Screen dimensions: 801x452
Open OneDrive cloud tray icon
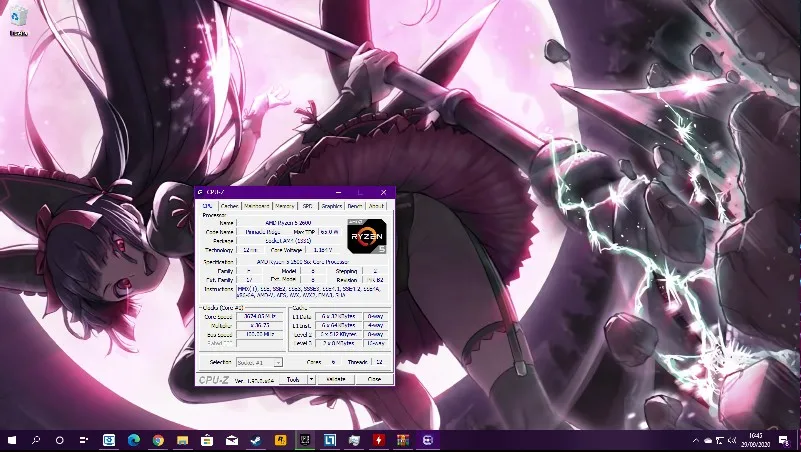click(x=708, y=440)
